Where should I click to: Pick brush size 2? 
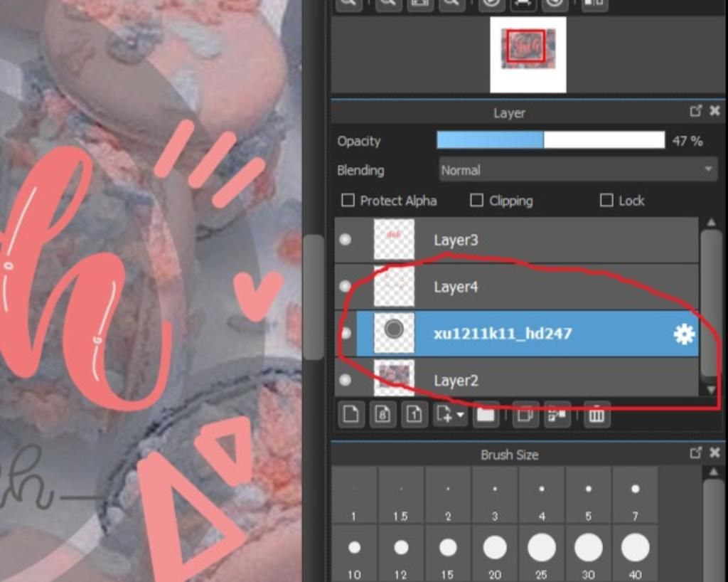coord(448,496)
